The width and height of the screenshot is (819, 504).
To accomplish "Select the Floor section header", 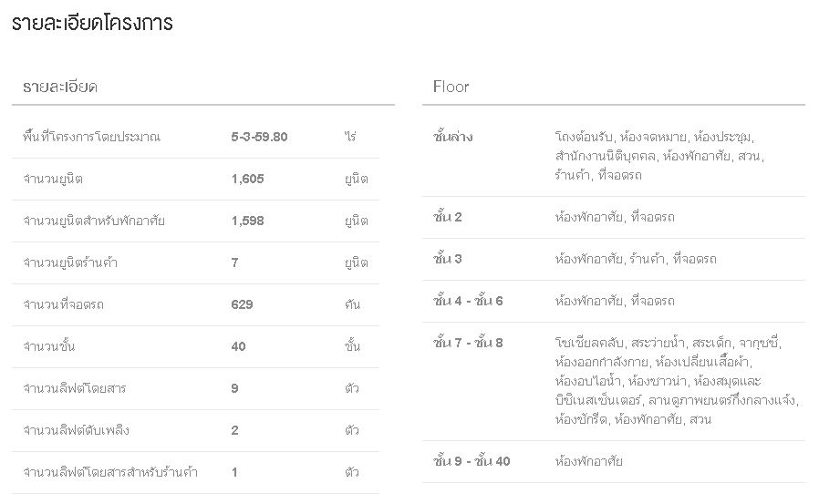I will pyautogui.click(x=451, y=87).
